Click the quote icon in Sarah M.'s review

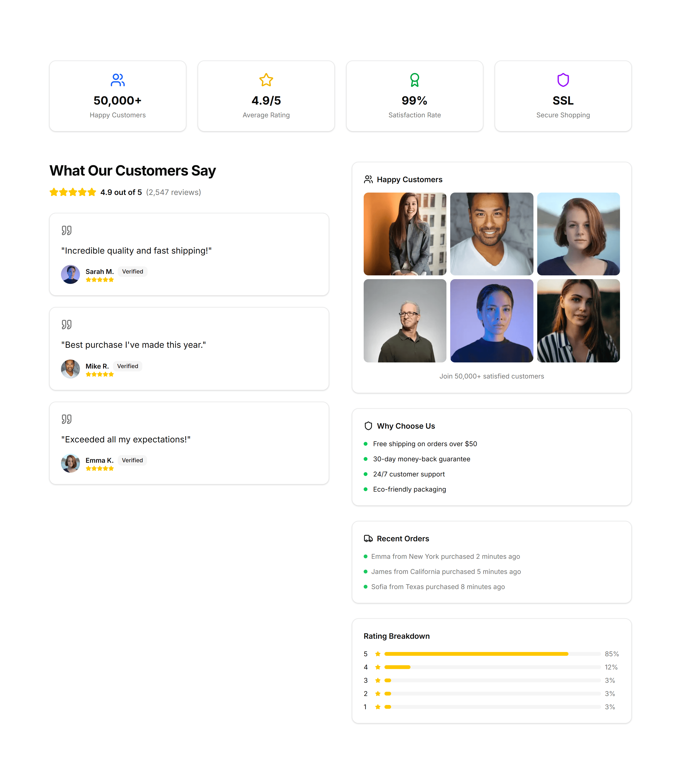click(x=66, y=230)
